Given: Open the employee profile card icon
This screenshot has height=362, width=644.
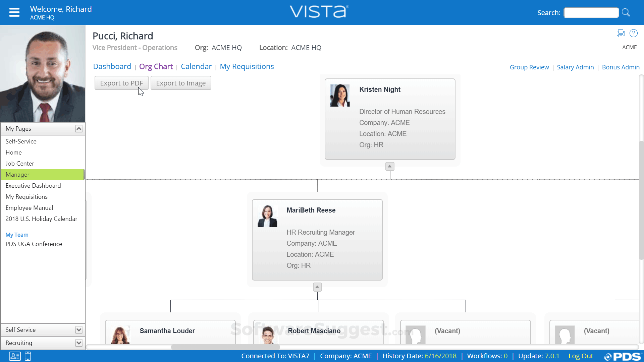Looking at the screenshot, I should [x=15, y=356].
